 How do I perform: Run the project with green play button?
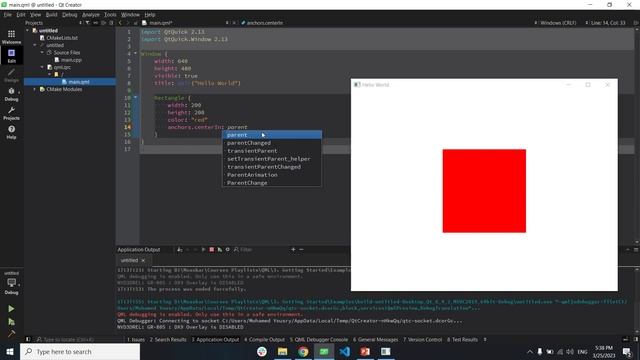tap(11, 309)
